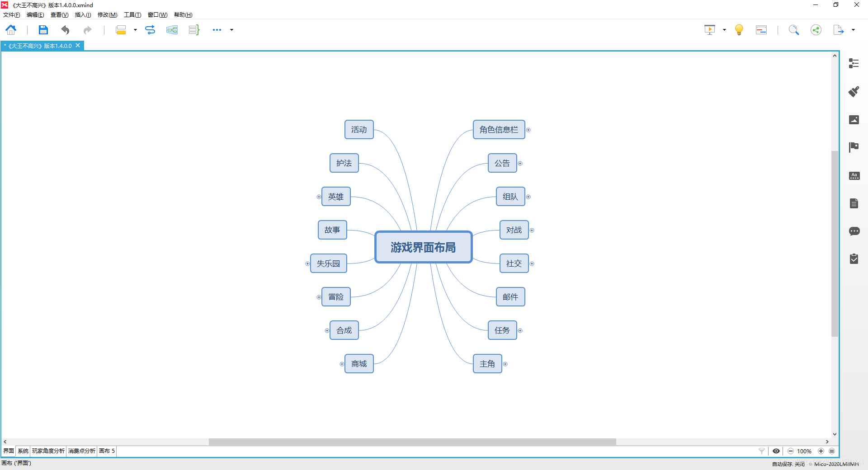The width and height of the screenshot is (868, 470).
Task: Switch to the 玩家角度分析 sheet tab
Action: coord(48,451)
